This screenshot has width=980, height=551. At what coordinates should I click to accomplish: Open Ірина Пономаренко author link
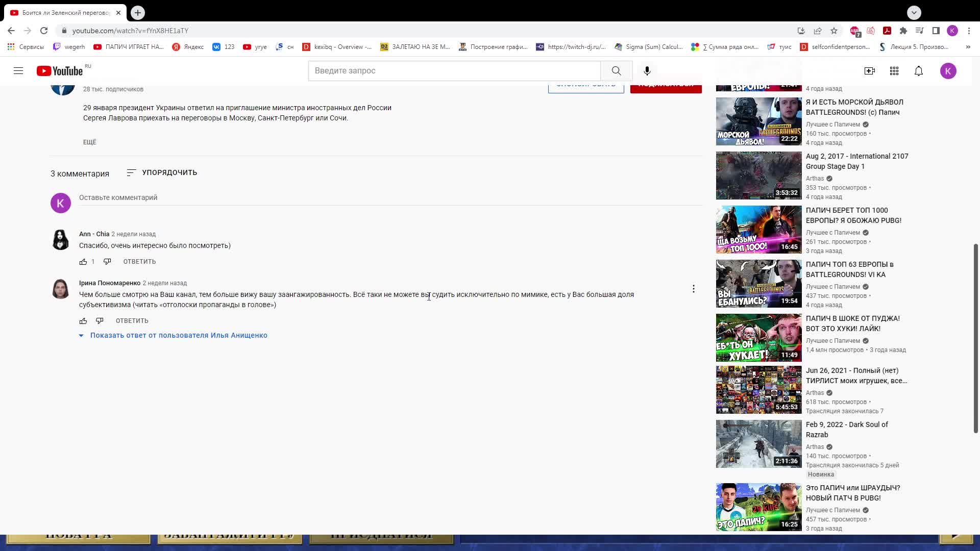pyautogui.click(x=109, y=283)
